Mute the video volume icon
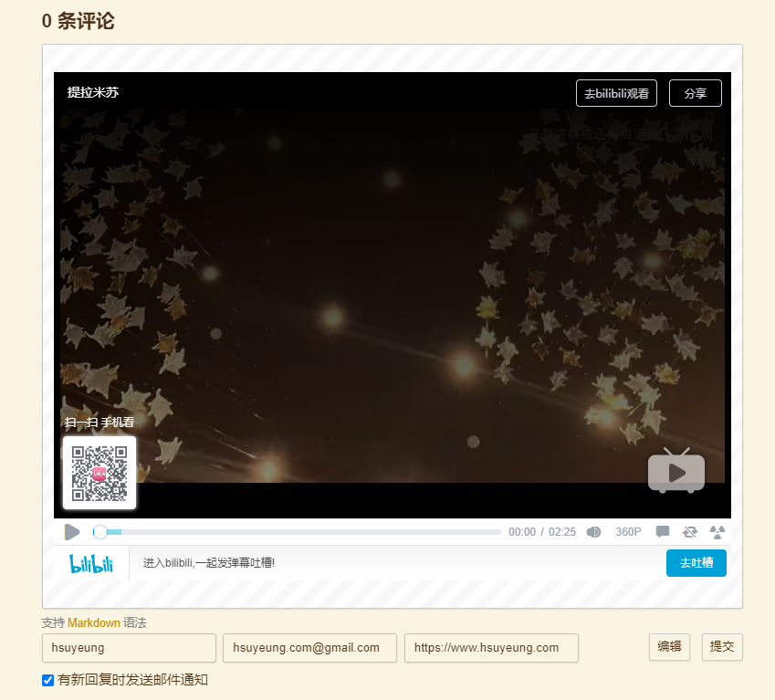This screenshot has width=775, height=700. pyautogui.click(x=593, y=532)
